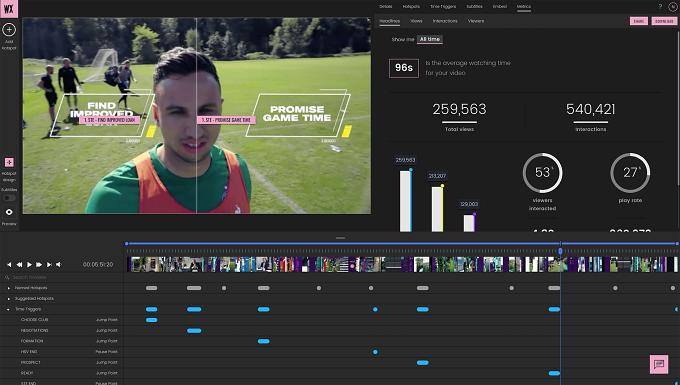
Task: Click the WX logo in the corner
Action: (9, 9)
